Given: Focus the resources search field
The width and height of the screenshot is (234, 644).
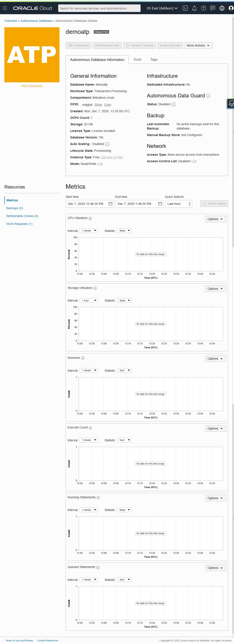Looking at the screenshot, I should coord(99,8).
